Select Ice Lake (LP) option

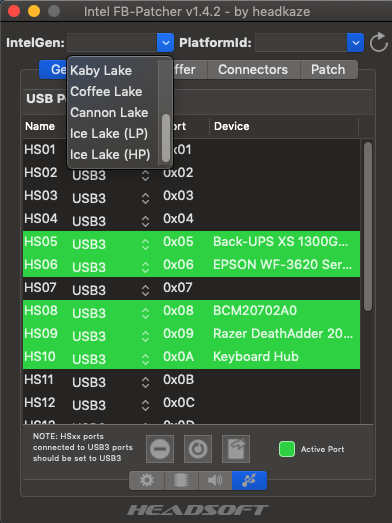pyautogui.click(x=109, y=133)
